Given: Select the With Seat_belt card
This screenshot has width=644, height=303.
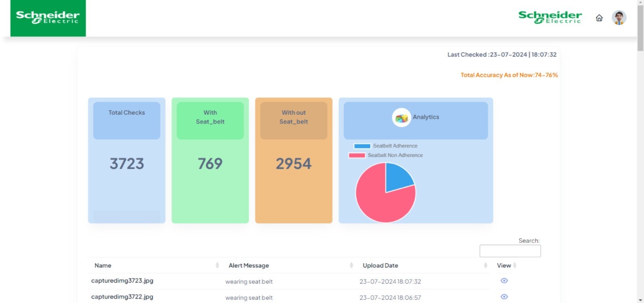Looking at the screenshot, I should [x=210, y=160].
